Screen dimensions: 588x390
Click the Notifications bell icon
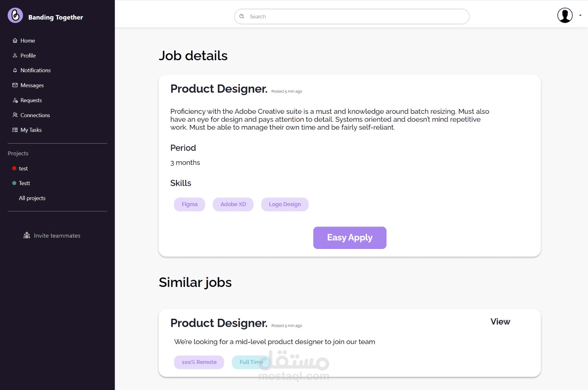tap(15, 71)
